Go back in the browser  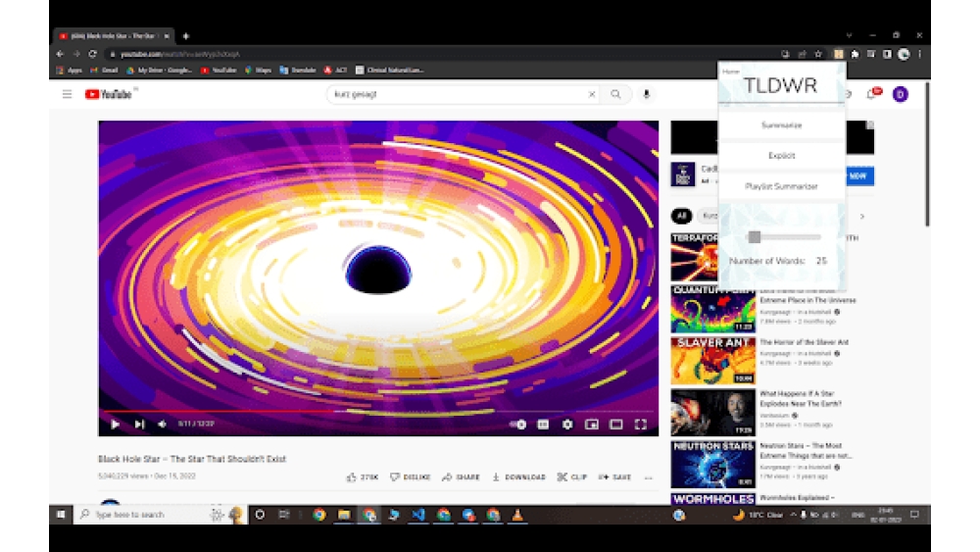[x=60, y=54]
